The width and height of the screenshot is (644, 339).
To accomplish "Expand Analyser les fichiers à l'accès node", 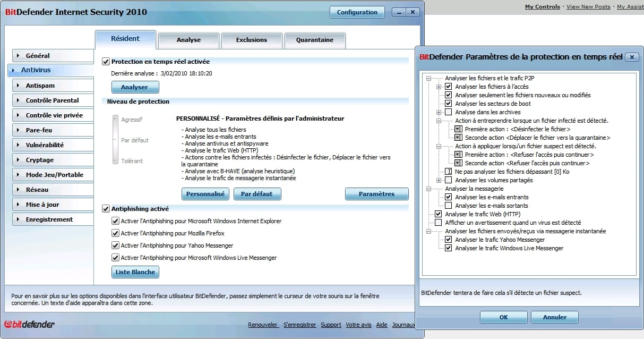I will [439, 87].
